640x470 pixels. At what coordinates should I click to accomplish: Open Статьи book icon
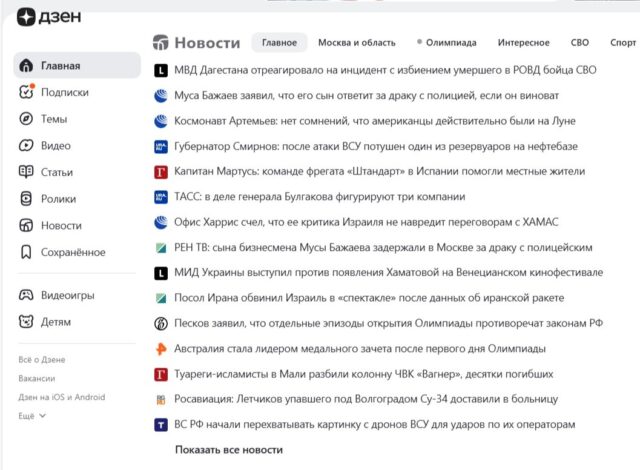(26, 172)
